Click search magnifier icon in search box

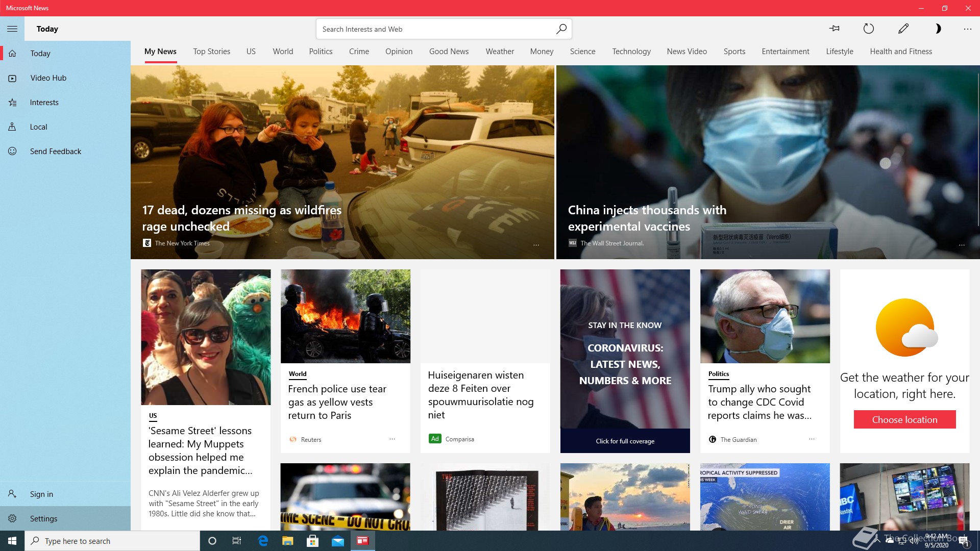click(x=561, y=29)
